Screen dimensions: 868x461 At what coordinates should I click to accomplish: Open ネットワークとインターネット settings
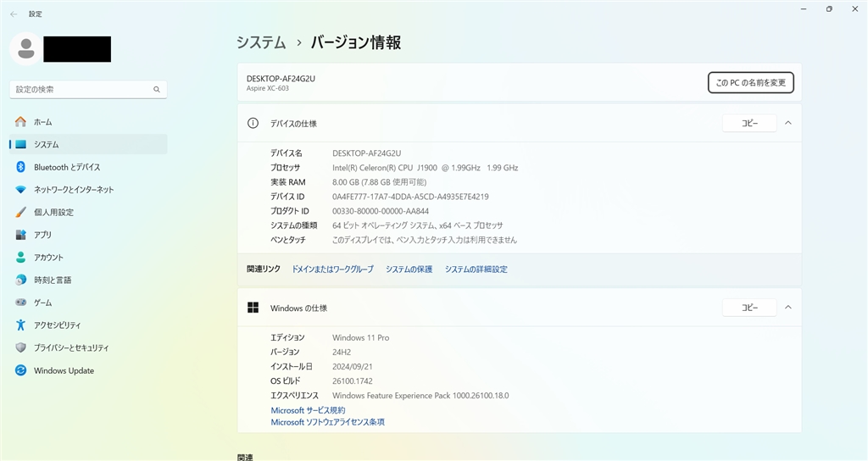(88, 190)
